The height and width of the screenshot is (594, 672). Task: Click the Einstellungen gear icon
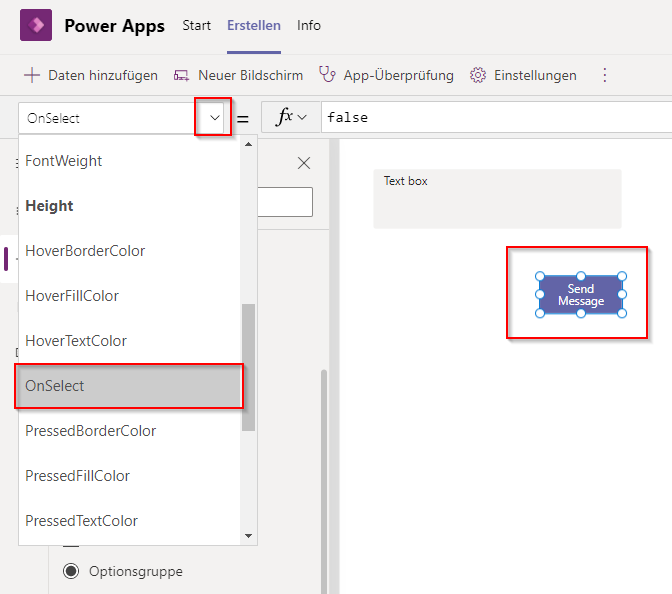[x=478, y=75]
